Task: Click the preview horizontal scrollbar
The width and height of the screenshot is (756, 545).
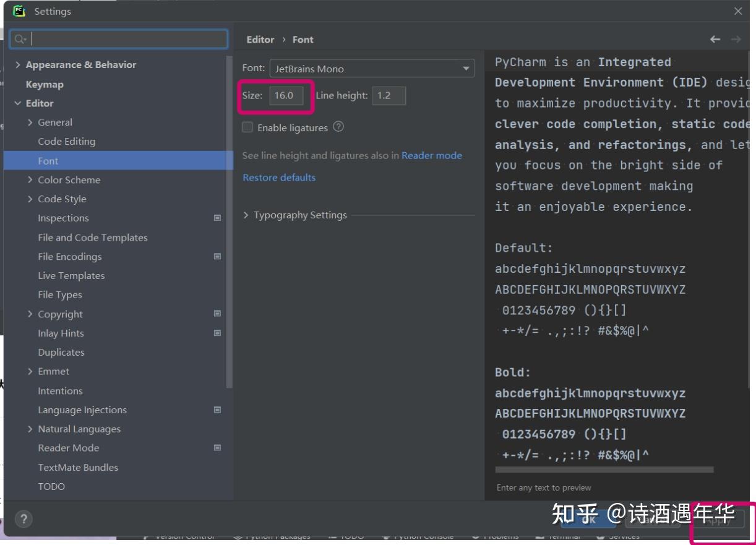Action: click(604, 470)
